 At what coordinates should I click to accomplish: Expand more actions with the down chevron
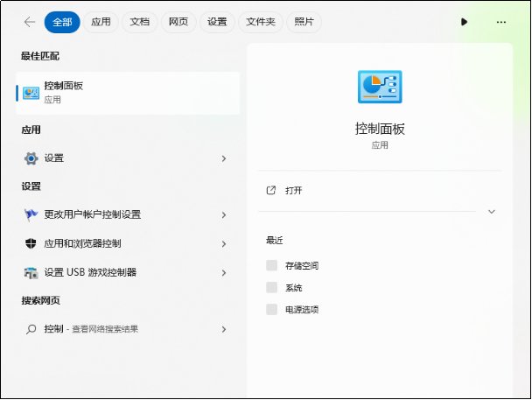point(491,212)
